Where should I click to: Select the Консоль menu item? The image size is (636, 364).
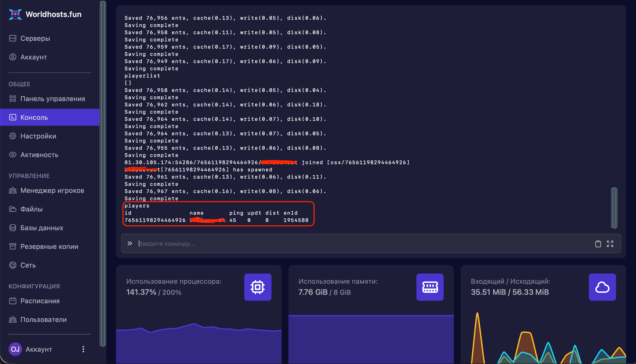coord(50,117)
